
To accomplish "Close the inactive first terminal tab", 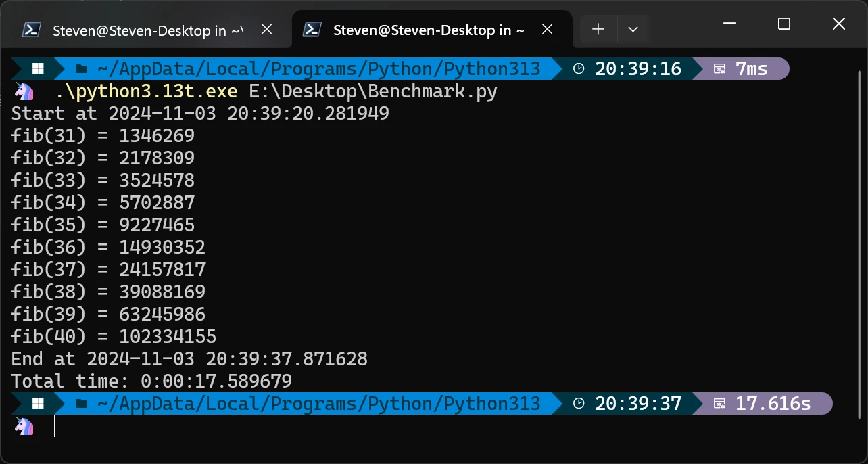I will (x=266, y=29).
